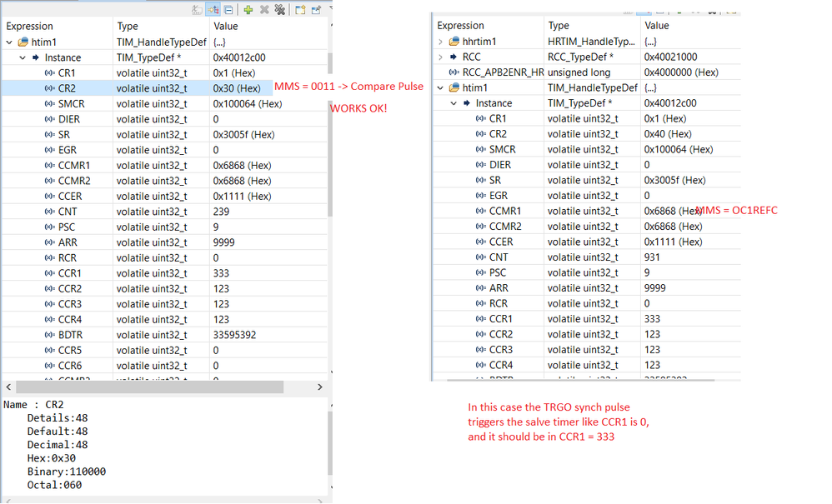Select highlighted CR2 row in left panel
Image resolution: width=832 pixels, height=504 pixels.
[x=164, y=88]
